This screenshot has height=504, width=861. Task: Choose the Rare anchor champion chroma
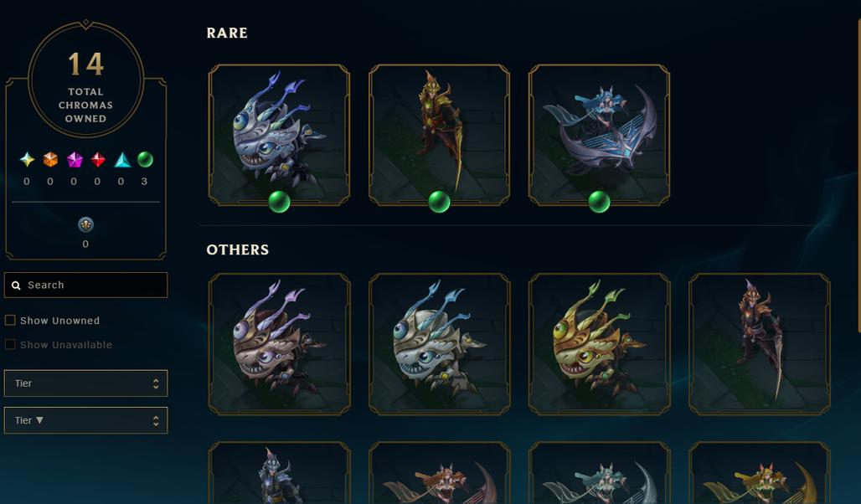(x=599, y=135)
